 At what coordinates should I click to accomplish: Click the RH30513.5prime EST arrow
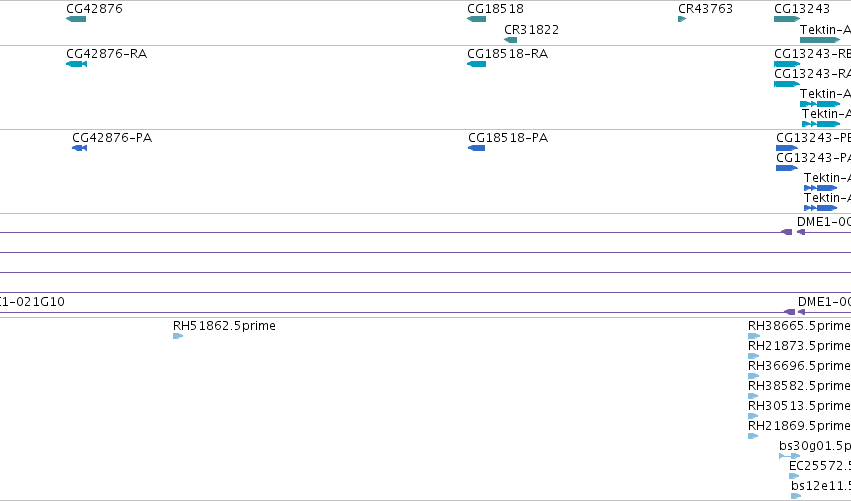tap(753, 416)
